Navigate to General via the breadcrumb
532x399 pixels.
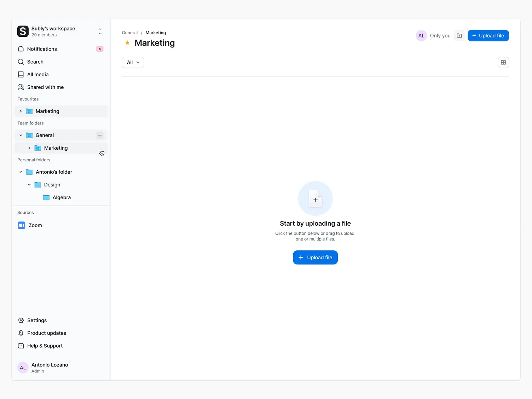coord(129,33)
